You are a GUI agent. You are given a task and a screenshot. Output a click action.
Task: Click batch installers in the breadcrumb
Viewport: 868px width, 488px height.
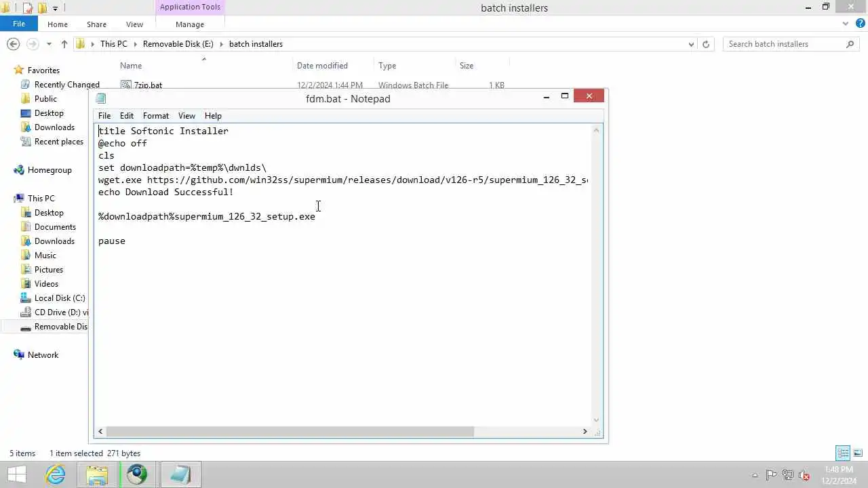(x=256, y=44)
